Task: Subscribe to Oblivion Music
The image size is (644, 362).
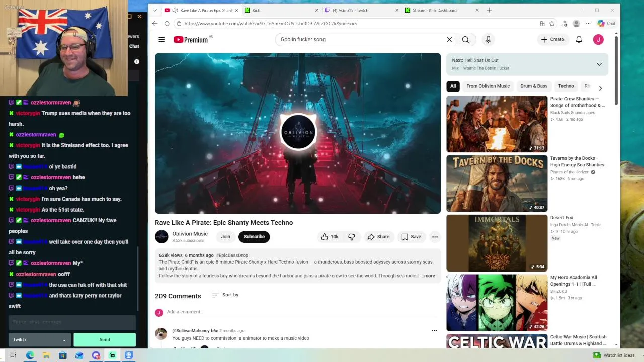Action: [254, 237]
